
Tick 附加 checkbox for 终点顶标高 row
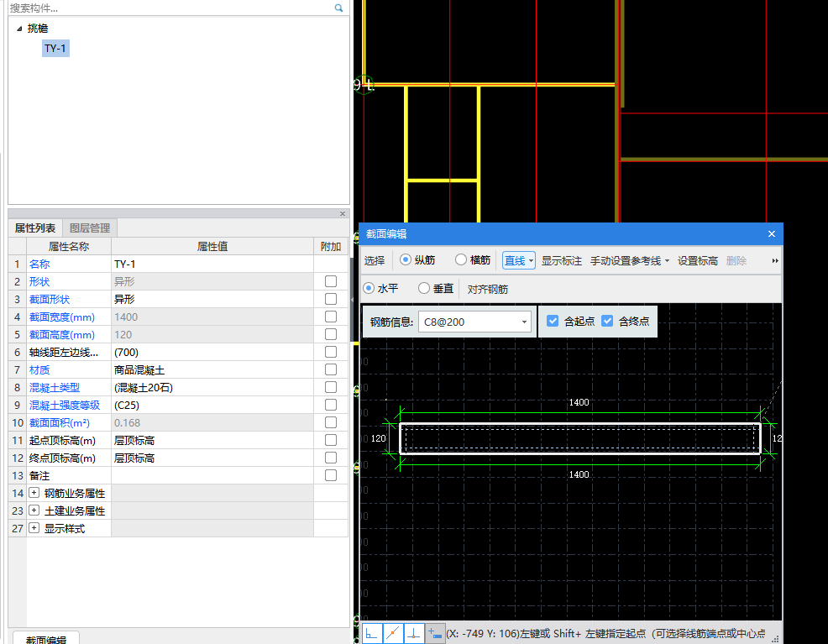click(331, 458)
